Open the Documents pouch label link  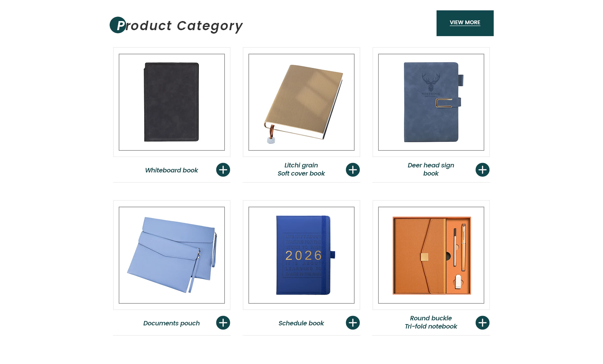tap(171, 323)
